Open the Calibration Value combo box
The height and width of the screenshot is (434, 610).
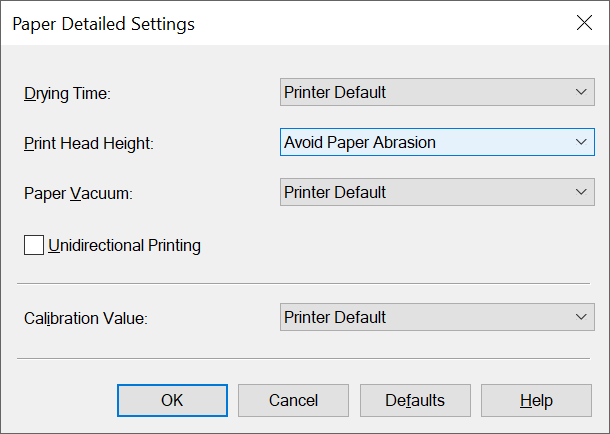tap(425, 318)
